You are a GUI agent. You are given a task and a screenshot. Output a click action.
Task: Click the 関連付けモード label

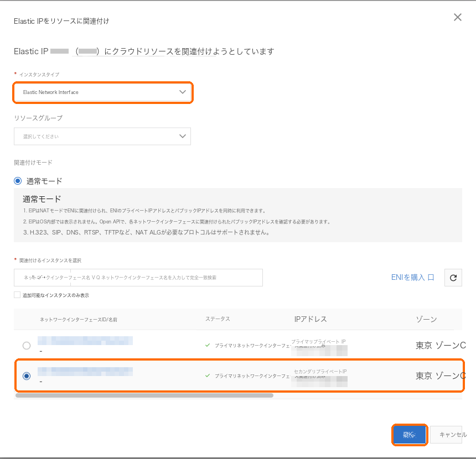[x=33, y=163]
